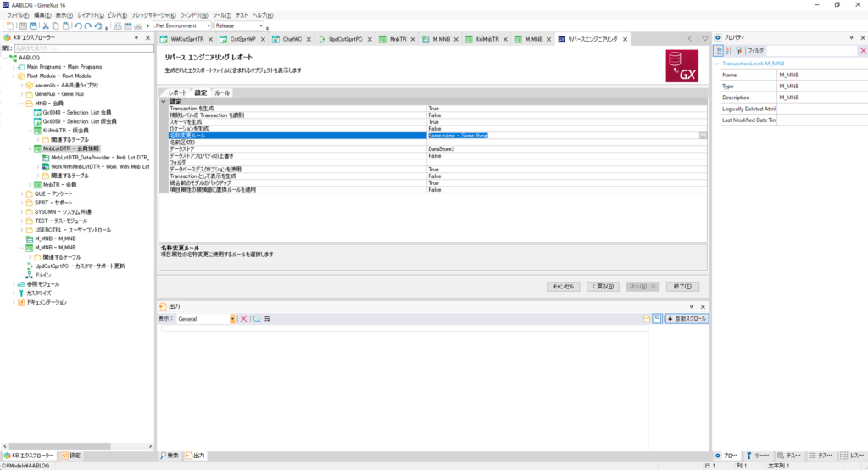Open the Tools menu
This screenshot has width=868, height=470.
coord(222,15)
